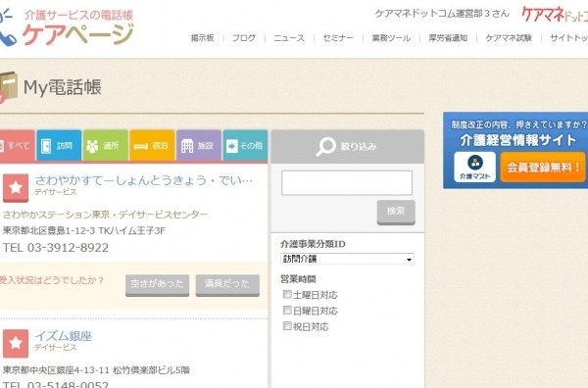Open the 介護事業分類ID dropdown
Image resolution: width=588 pixels, height=388 pixels.
pos(347,259)
